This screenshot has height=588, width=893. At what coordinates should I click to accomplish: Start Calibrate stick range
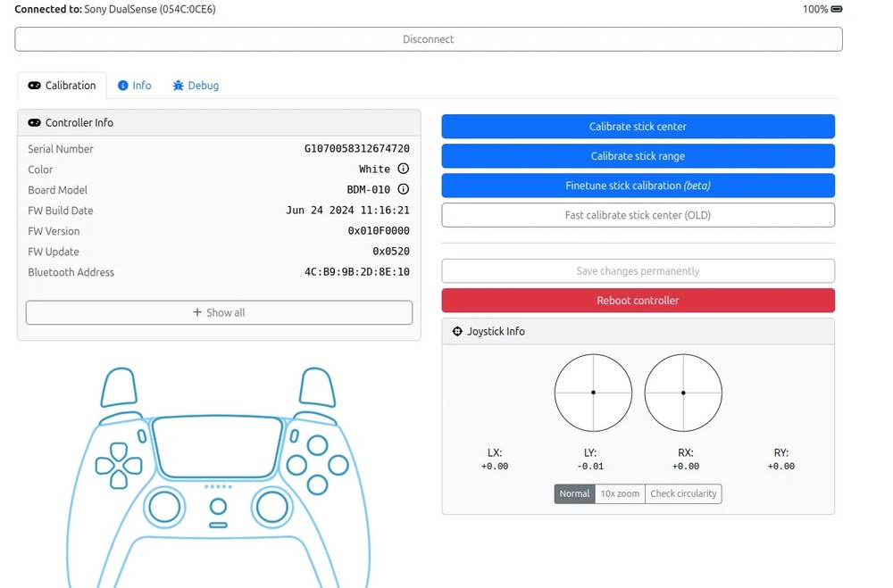pyautogui.click(x=638, y=155)
